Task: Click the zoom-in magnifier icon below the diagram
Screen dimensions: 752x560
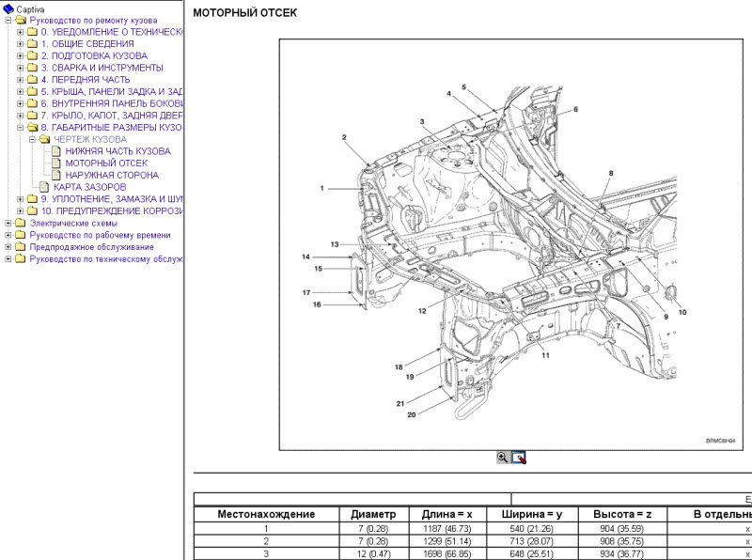Action: pos(503,458)
